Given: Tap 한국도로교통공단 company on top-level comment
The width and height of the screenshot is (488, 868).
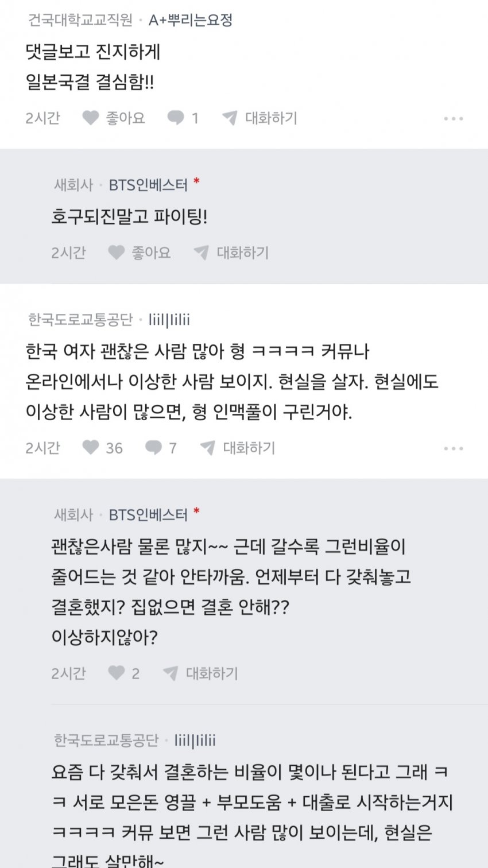Looking at the screenshot, I should 80,319.
